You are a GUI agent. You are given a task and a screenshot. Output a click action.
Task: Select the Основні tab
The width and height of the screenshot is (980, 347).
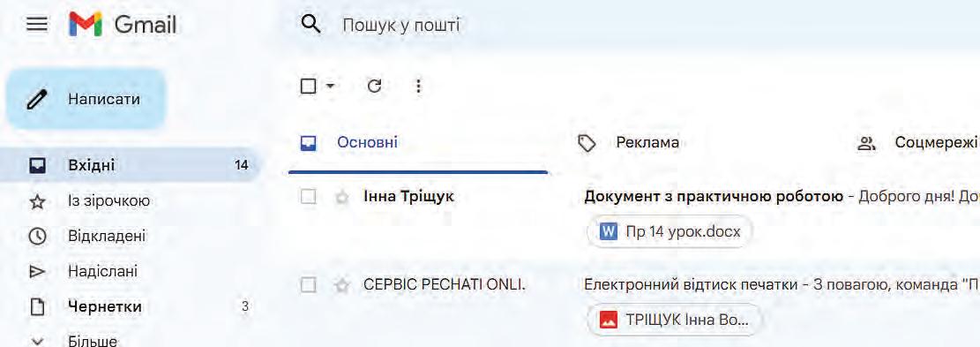pos(419,143)
